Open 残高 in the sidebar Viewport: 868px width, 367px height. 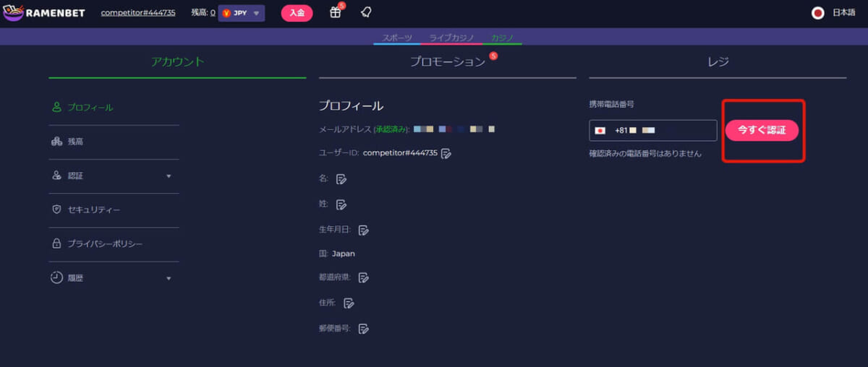[75, 142]
